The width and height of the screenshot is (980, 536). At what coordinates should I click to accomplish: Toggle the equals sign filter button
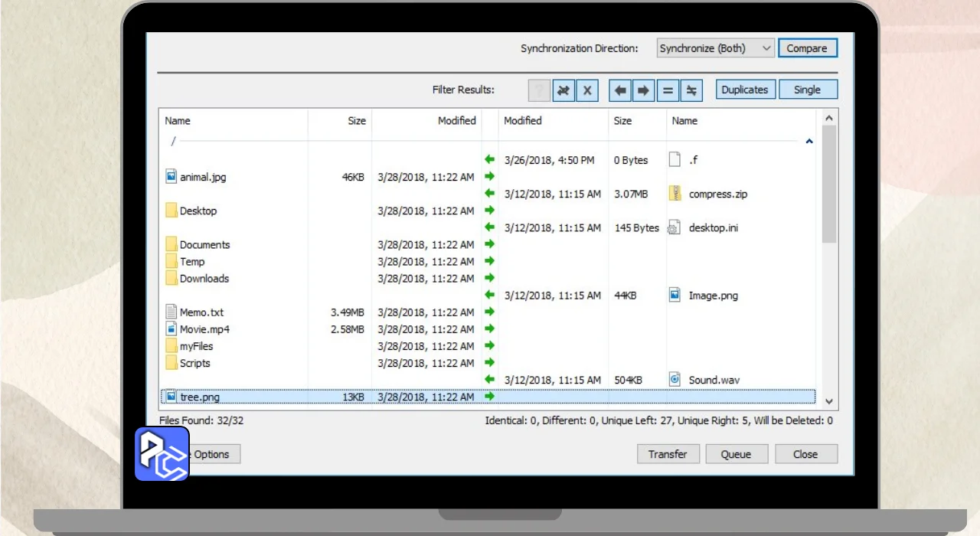[668, 90]
